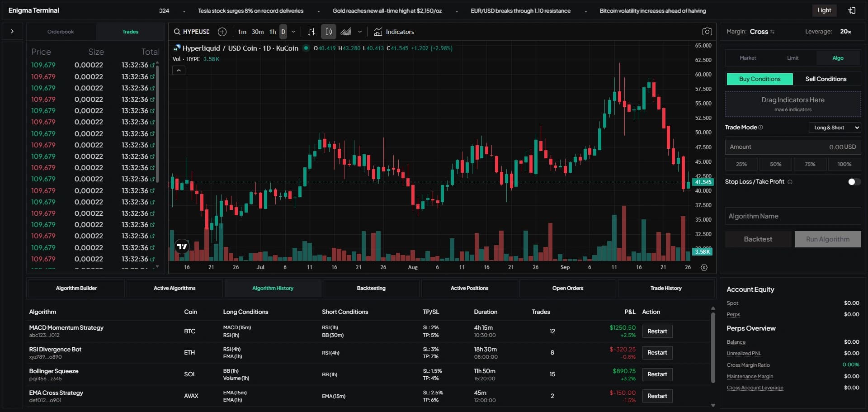Set amount to 100%
The image size is (868, 412).
[x=844, y=164]
